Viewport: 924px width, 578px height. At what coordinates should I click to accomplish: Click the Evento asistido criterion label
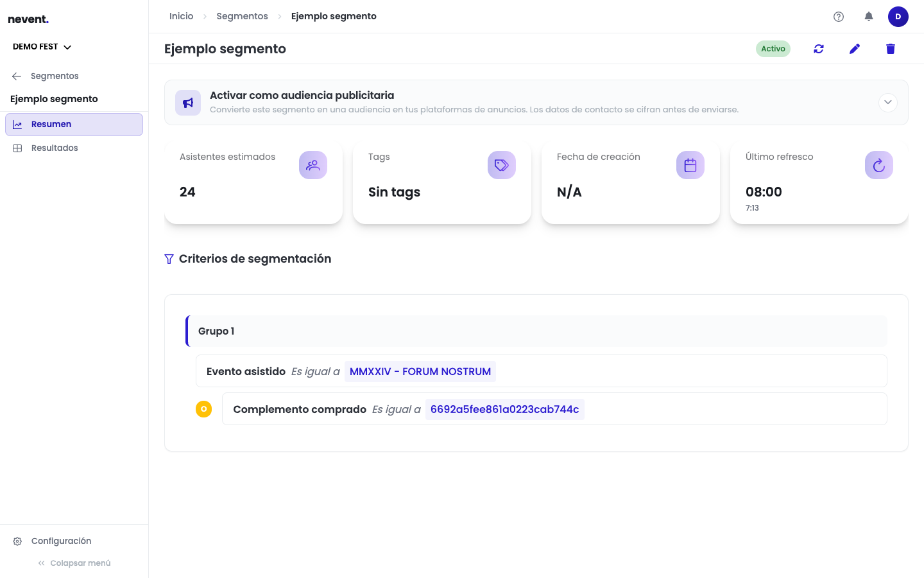pyautogui.click(x=246, y=371)
